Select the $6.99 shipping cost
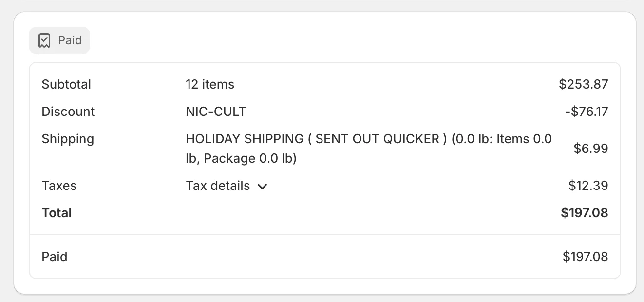The width and height of the screenshot is (644, 302). tap(590, 149)
